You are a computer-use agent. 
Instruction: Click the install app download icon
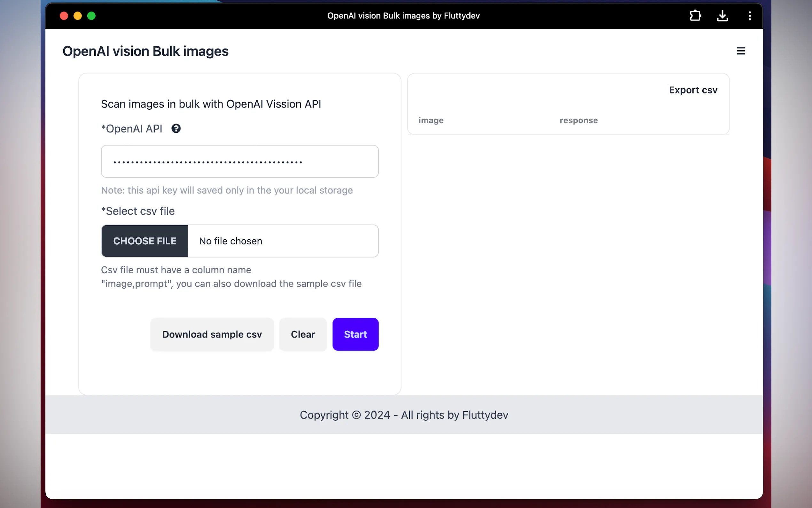pos(722,16)
